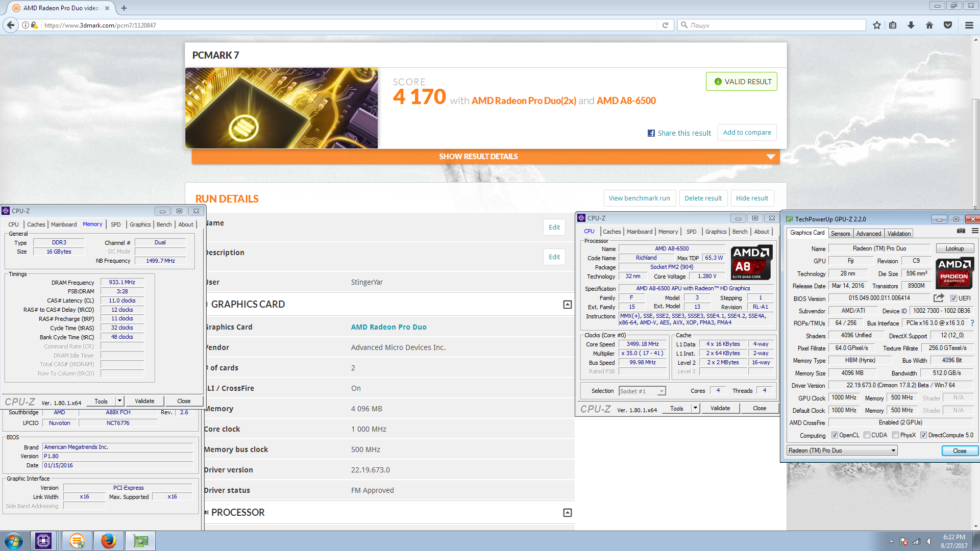The image size is (980, 551).
Task: Toggle the UEFI checkbox in GPU-Z
Action: click(953, 298)
